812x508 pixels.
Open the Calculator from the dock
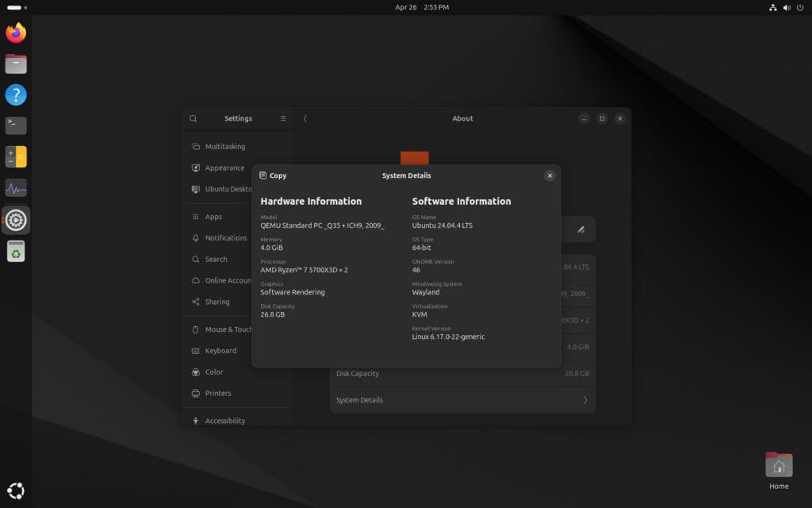16,156
